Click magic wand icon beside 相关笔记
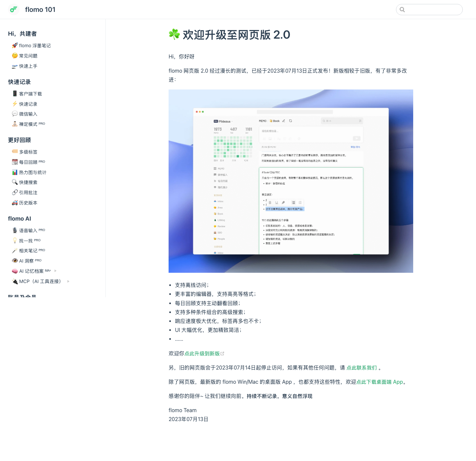Screen dimensions: 476x461 tap(15, 251)
